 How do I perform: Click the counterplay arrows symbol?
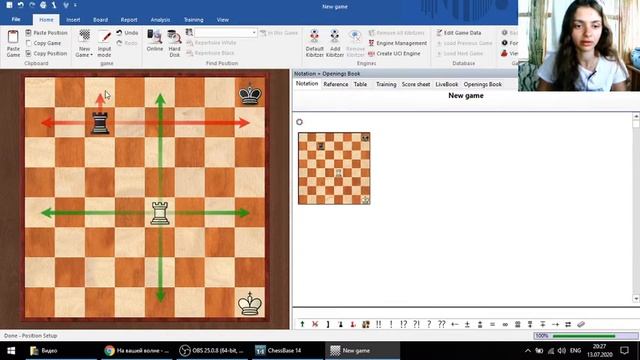point(568,324)
